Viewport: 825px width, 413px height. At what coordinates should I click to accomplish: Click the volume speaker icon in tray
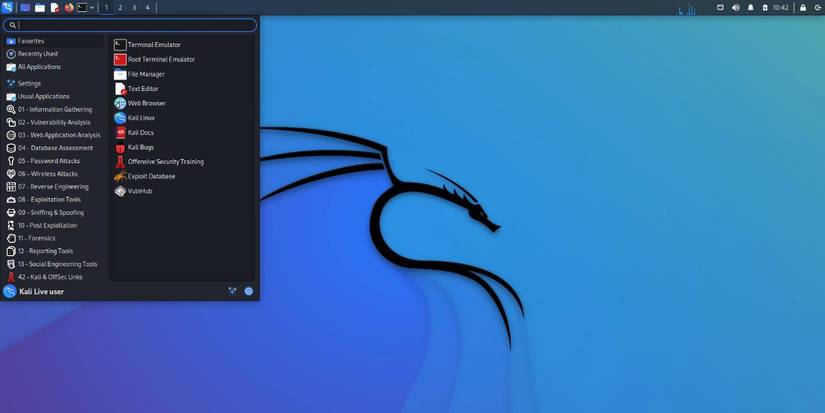click(x=735, y=7)
